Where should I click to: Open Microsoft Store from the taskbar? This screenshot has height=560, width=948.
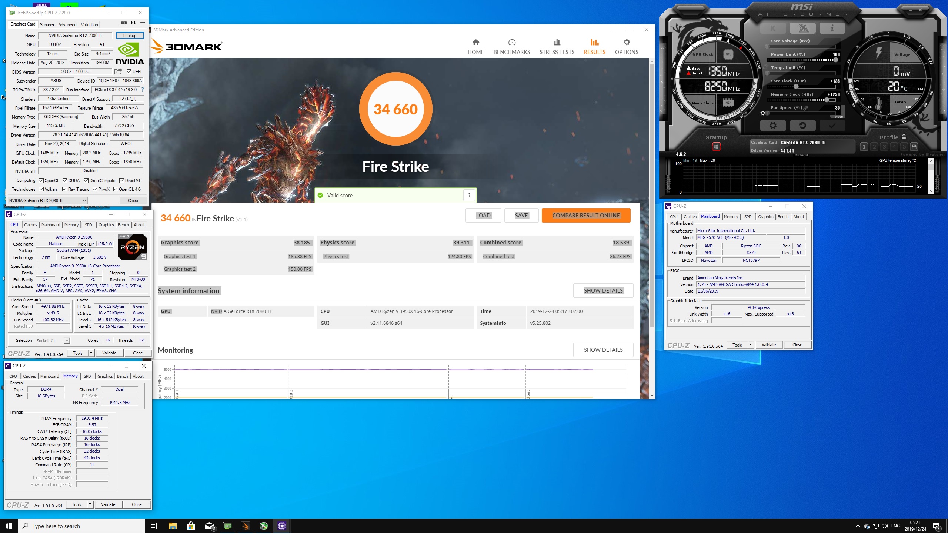pos(191,526)
